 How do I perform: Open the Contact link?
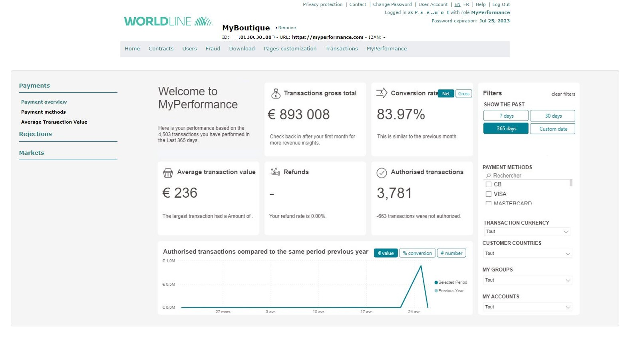(x=358, y=4)
